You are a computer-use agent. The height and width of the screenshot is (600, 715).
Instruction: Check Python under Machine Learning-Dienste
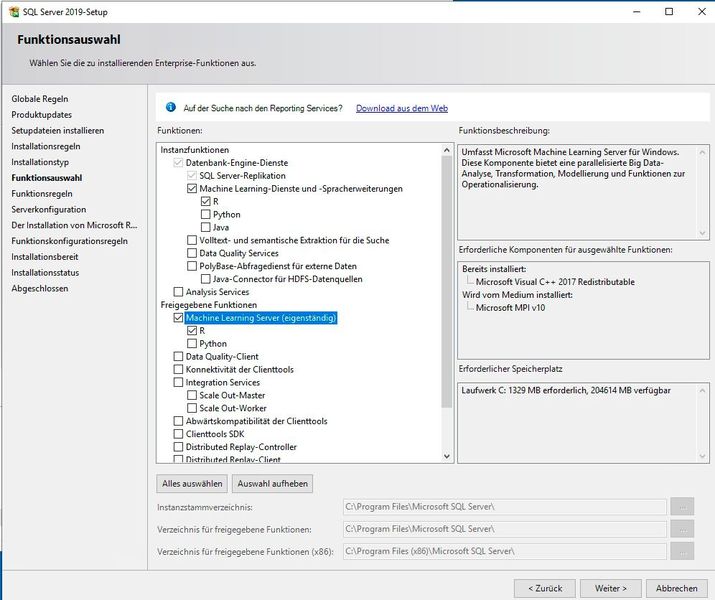206,214
